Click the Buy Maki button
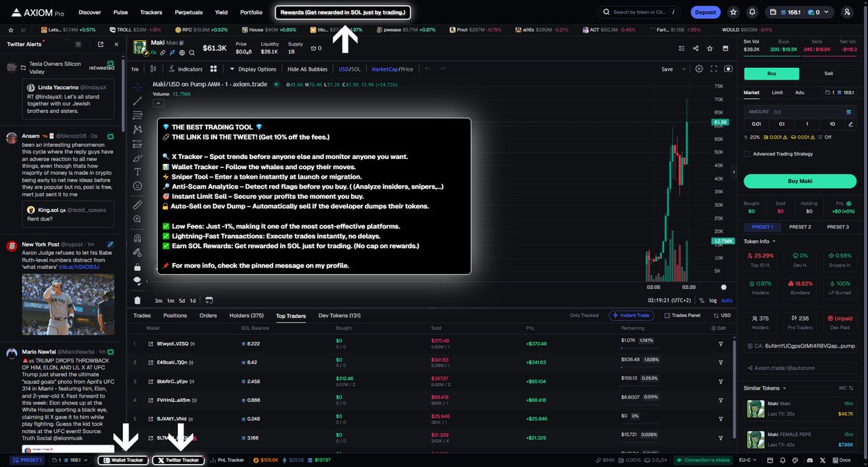This screenshot has height=467, width=868. (800, 181)
